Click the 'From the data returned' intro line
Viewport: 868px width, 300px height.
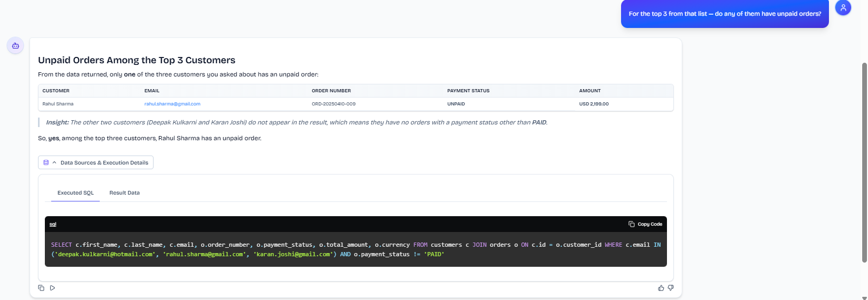178,74
